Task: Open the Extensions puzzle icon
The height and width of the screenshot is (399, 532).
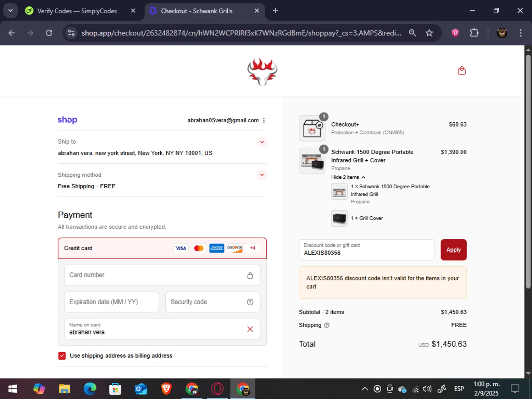Action: click(x=474, y=33)
